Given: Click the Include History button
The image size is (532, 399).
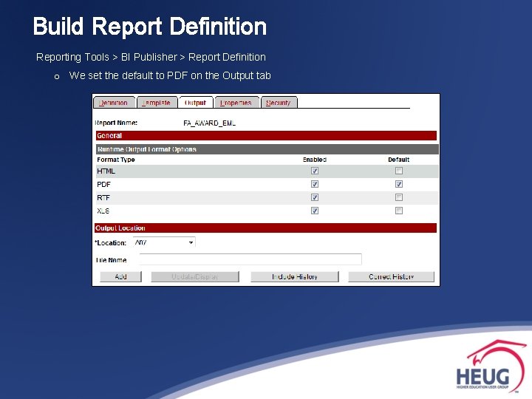Looking at the screenshot, I should pyautogui.click(x=295, y=276).
